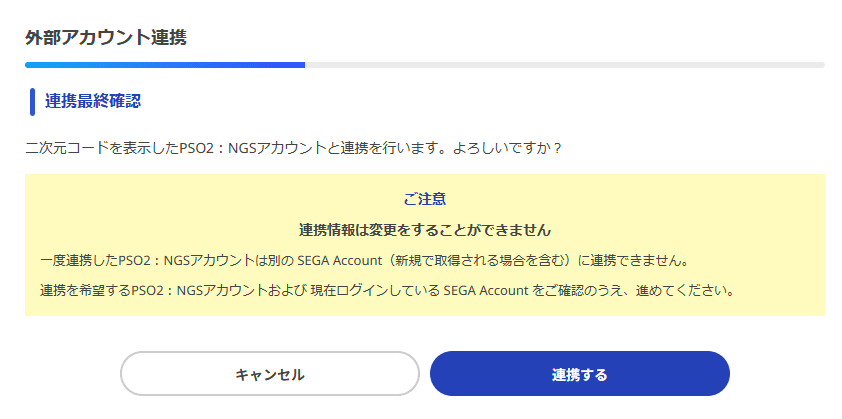Click the filled blue portion of progress bar
Screen dimensions: 842x419
tap(165, 65)
